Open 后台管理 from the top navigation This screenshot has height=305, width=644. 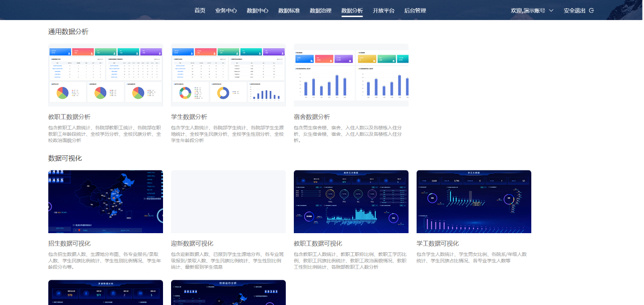coord(415,11)
